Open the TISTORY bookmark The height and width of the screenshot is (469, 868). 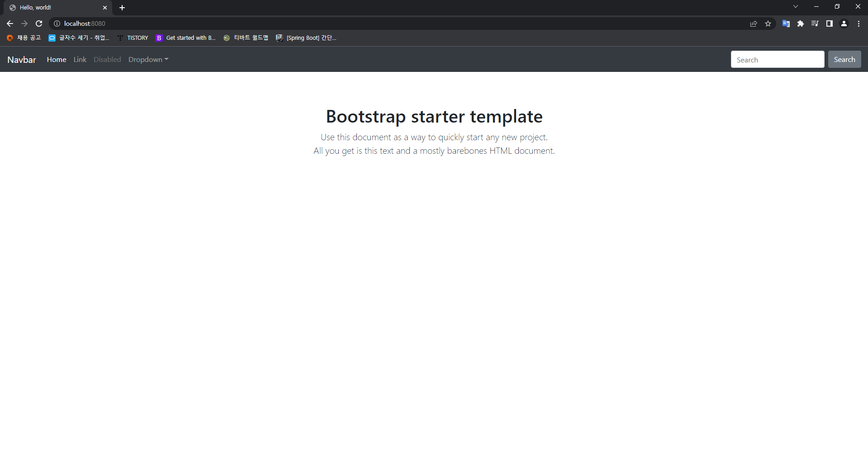pos(133,38)
